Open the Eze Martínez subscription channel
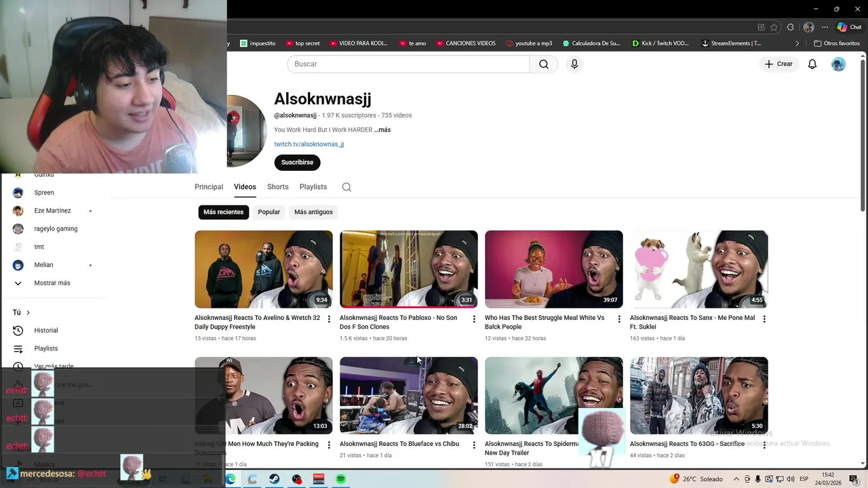Image resolution: width=868 pixels, height=488 pixels. (53, 211)
